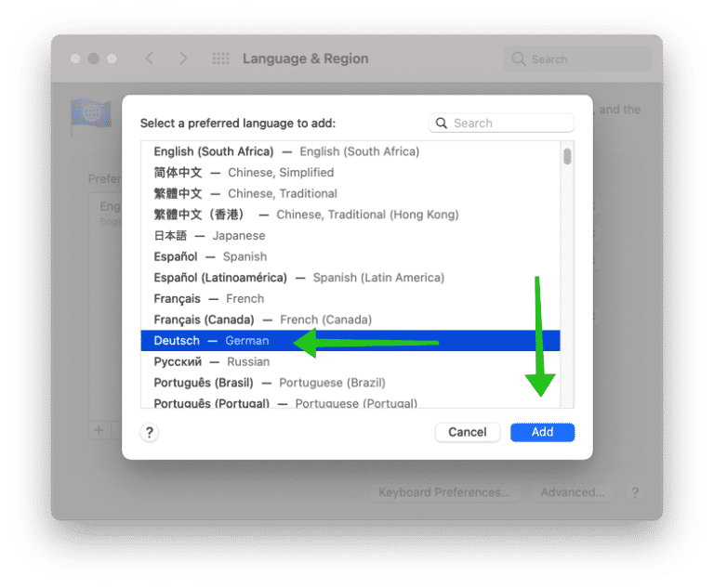714x588 pixels.
Task: Close the Language & Region window
Action: pos(75,59)
